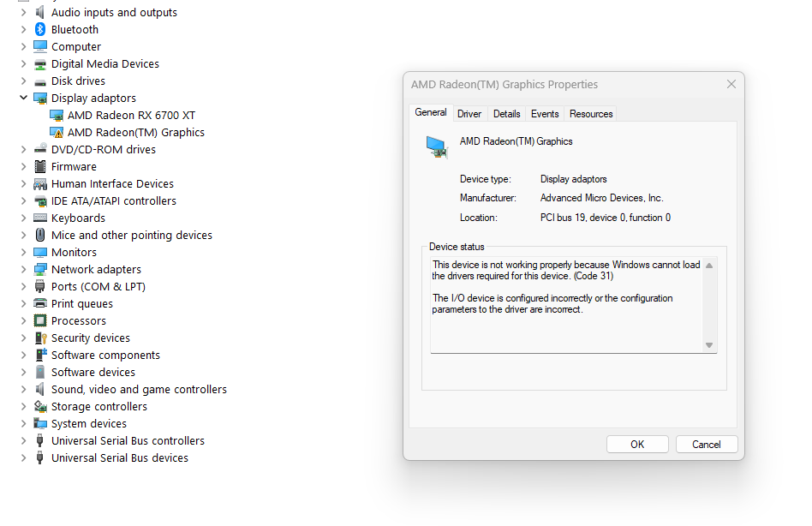Viewport: 812px width, 526px height.
Task: Click the Display adaptors category icon
Action: [40, 99]
